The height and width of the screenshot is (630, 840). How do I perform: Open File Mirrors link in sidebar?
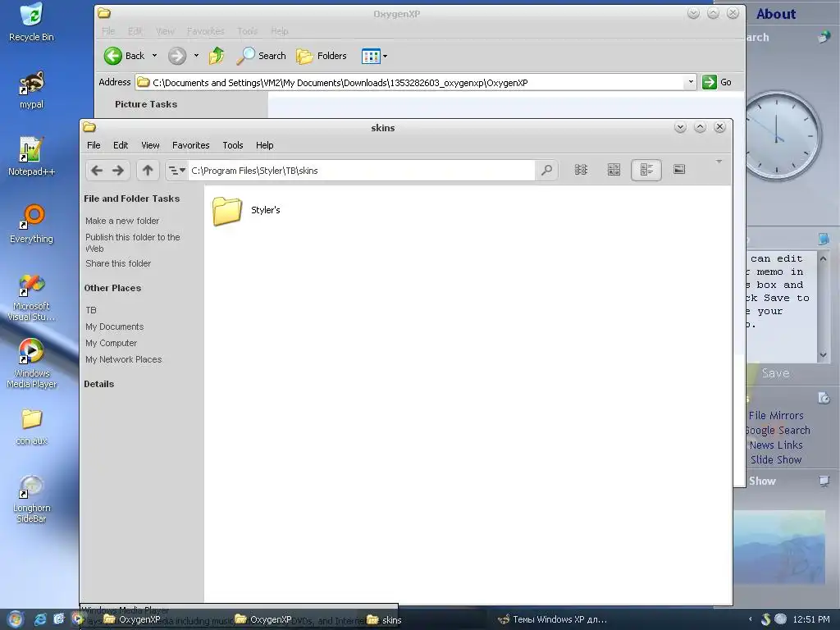pyautogui.click(x=776, y=416)
